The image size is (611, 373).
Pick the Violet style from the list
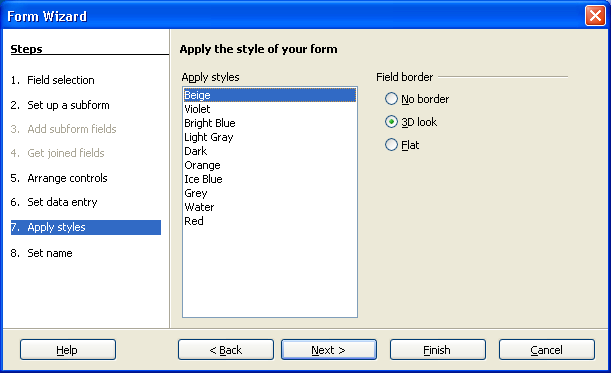(x=270, y=109)
